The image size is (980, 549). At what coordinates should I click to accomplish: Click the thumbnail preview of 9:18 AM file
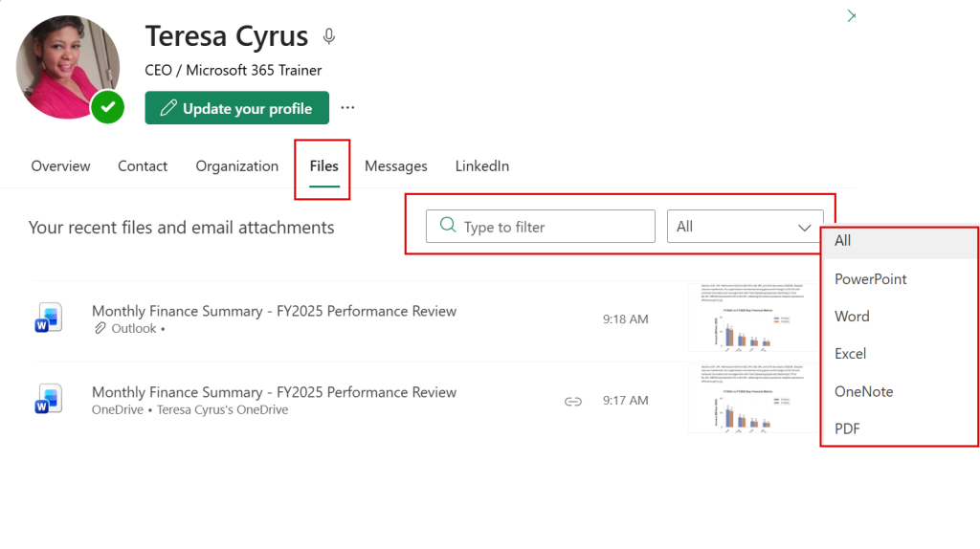tap(752, 318)
